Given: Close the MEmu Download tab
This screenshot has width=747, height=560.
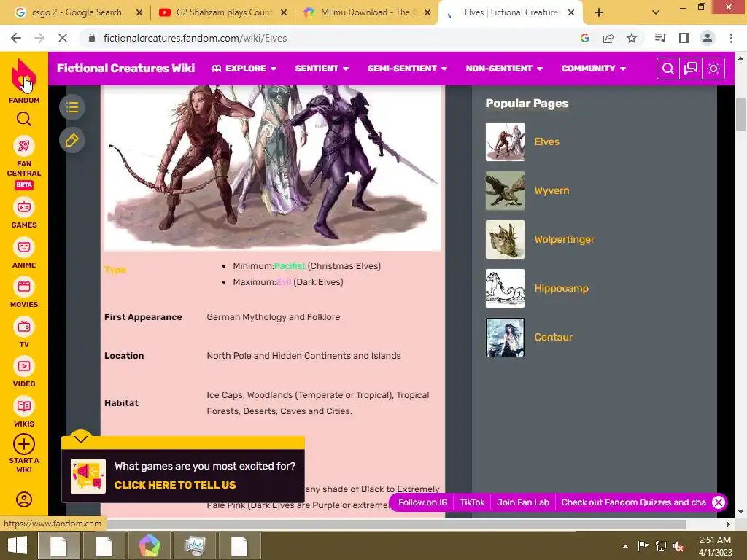Looking at the screenshot, I should [x=427, y=12].
